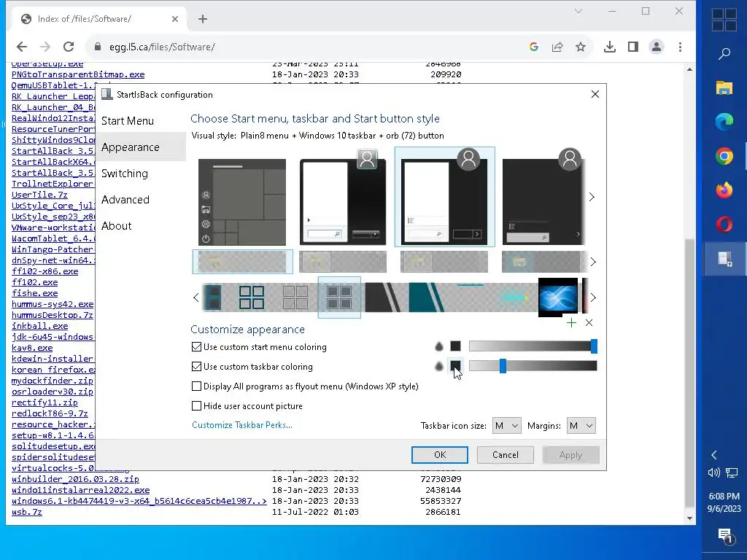The image size is (747, 560).
Task: Select teal outlined Windows logo start button
Action: [x=252, y=297]
